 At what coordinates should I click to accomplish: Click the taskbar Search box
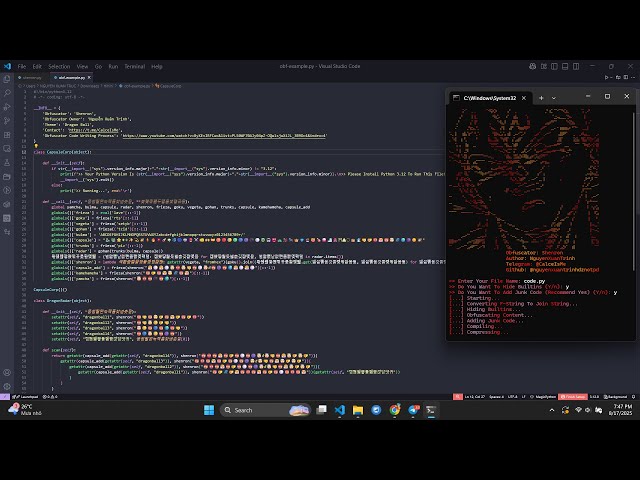click(265, 410)
